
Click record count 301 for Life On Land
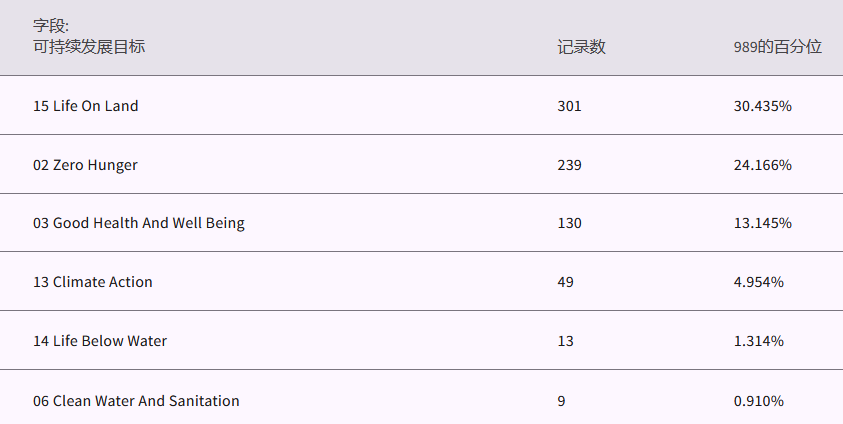coord(569,106)
